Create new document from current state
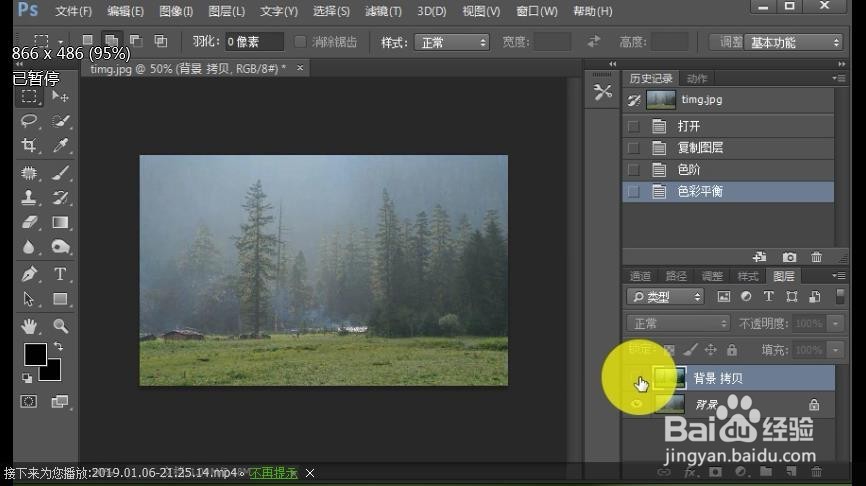 (760, 257)
